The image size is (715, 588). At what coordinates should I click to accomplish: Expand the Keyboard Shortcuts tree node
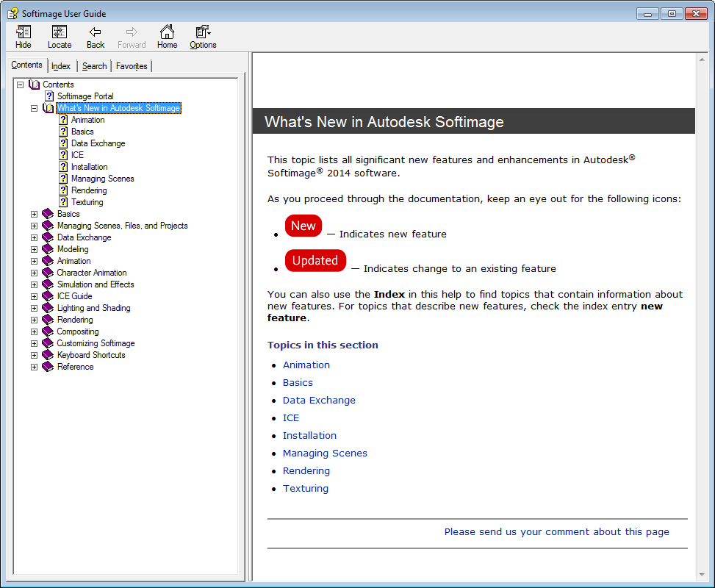pos(34,355)
